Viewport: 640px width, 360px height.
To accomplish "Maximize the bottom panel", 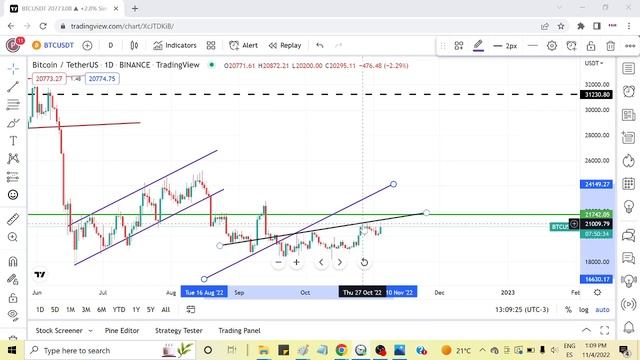I will [604, 330].
